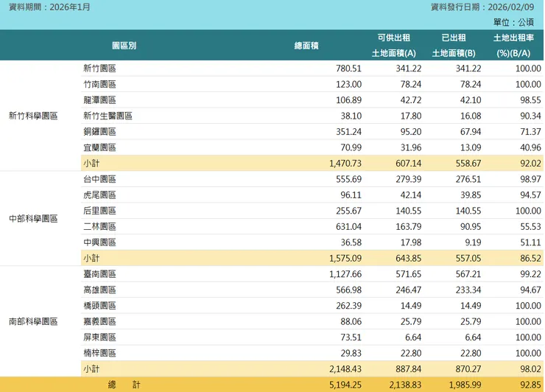
Task: Click the 總面積 column header
Action: tap(306, 46)
